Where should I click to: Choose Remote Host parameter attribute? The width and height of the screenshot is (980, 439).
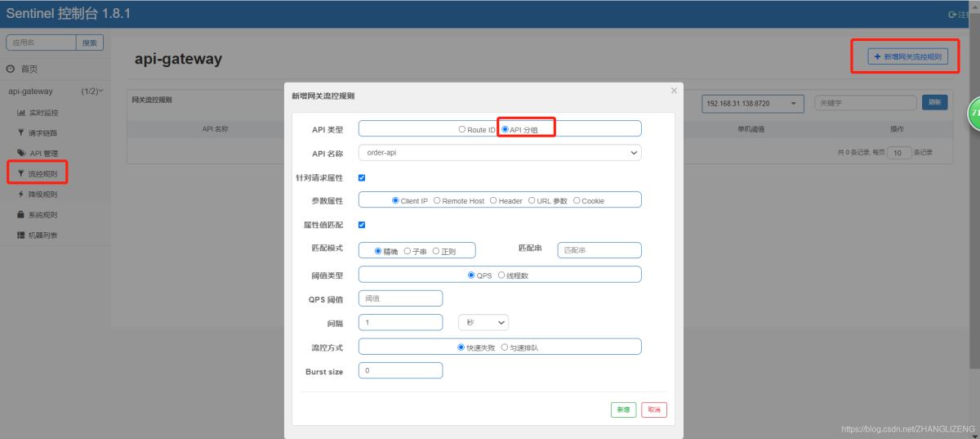(438, 200)
